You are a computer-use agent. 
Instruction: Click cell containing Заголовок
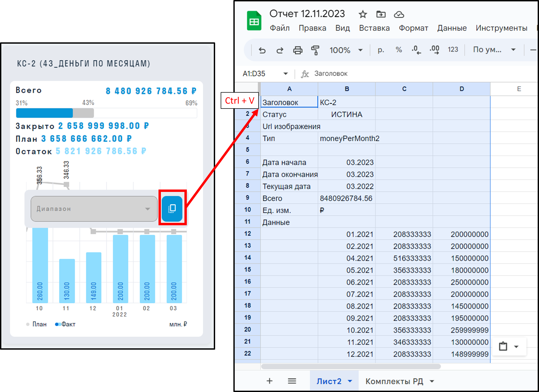coord(289,102)
